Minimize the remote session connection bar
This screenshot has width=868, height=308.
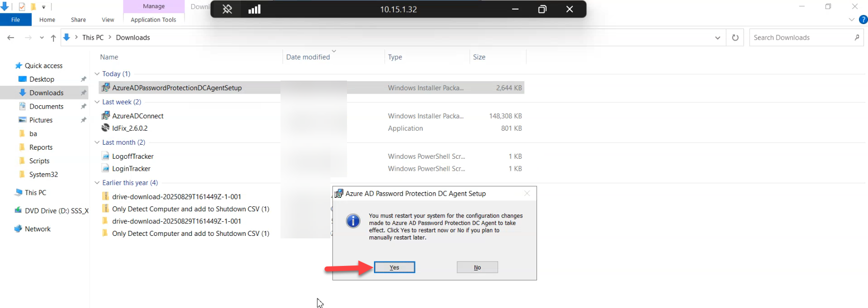(x=515, y=9)
